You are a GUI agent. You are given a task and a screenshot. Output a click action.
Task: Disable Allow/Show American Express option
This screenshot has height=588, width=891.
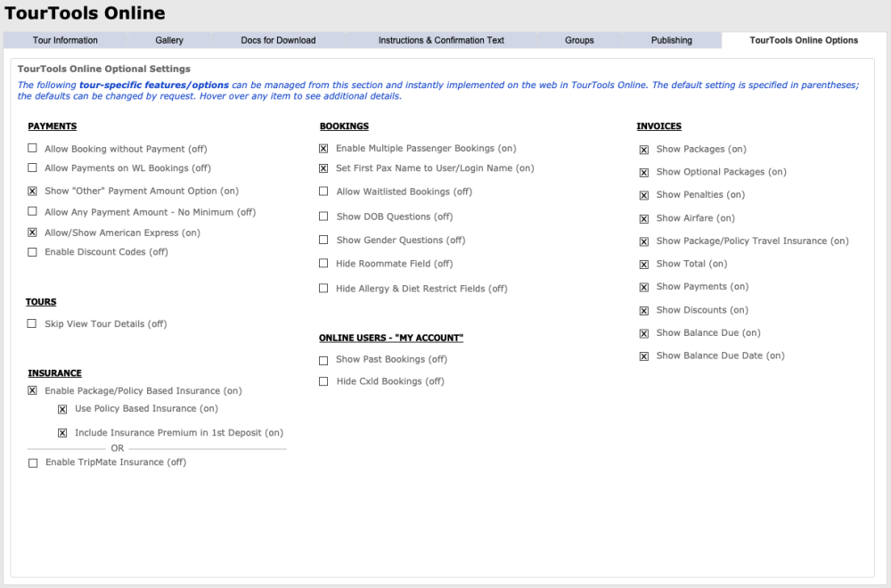33,233
